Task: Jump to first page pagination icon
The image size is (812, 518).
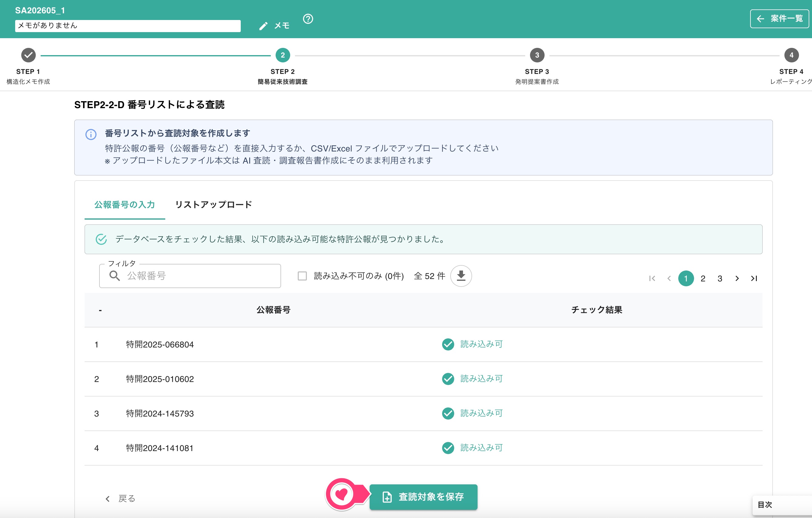Action: [652, 278]
